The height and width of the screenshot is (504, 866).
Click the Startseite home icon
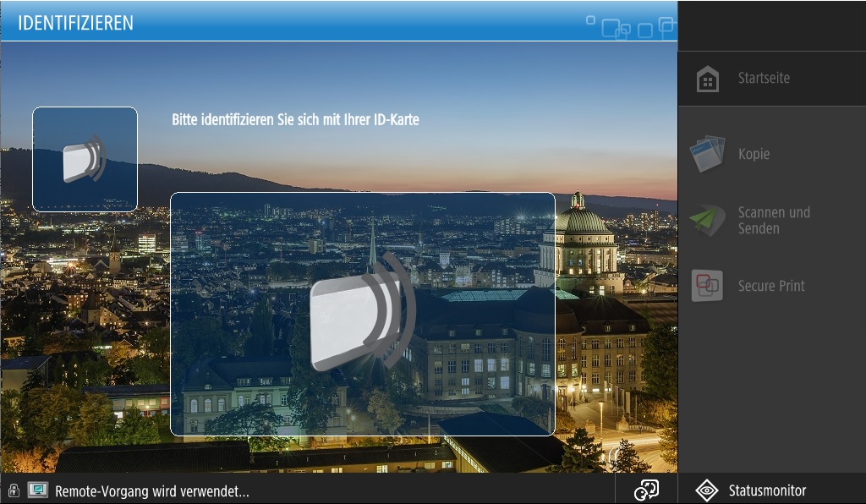707,79
